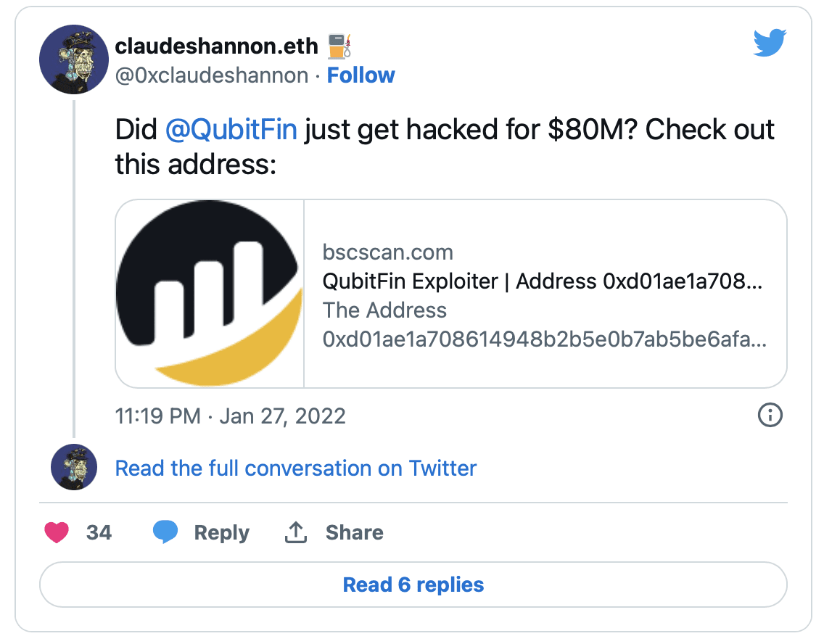Click the Share text label

[355, 532]
